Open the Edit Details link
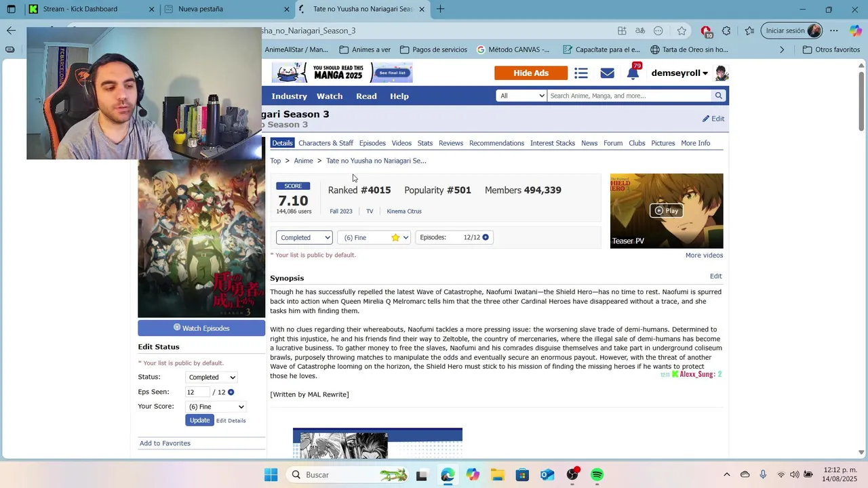The width and height of the screenshot is (868, 488). pos(231,421)
